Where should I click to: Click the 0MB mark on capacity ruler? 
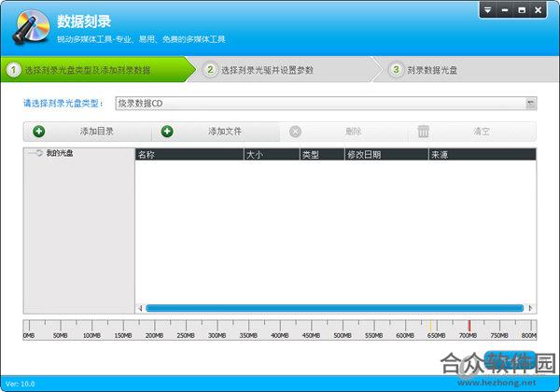(29, 336)
